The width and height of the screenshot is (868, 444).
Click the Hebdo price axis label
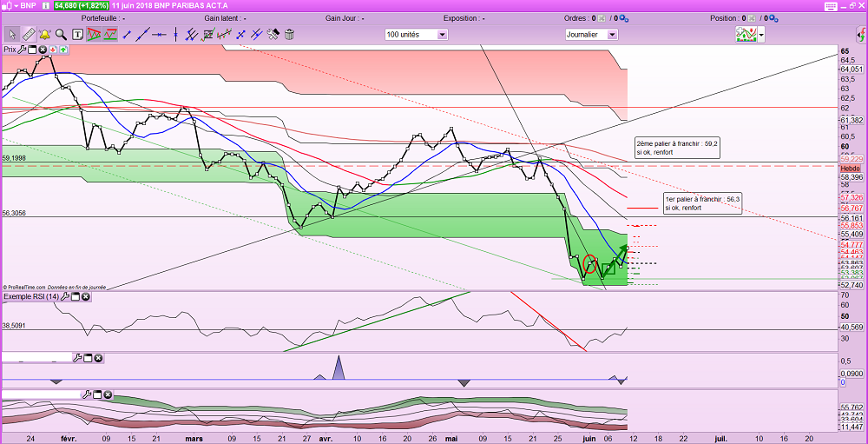point(850,168)
